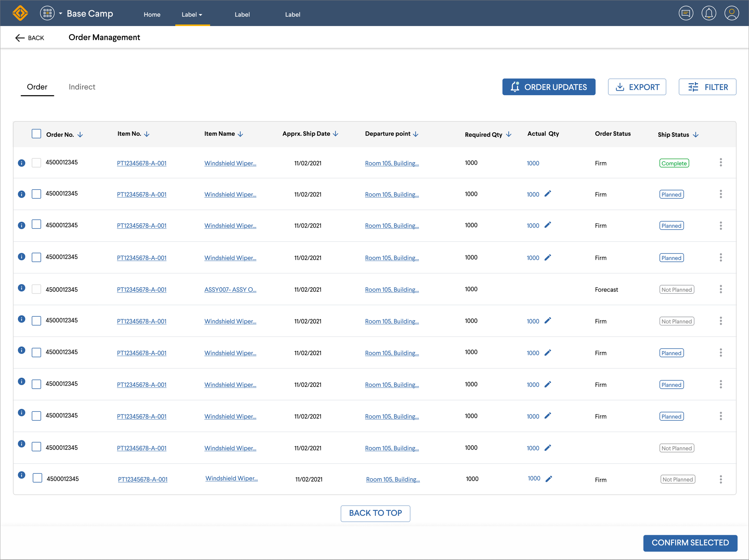Select the last order row checkbox
Viewport: 749px width, 560px height.
tap(37, 478)
